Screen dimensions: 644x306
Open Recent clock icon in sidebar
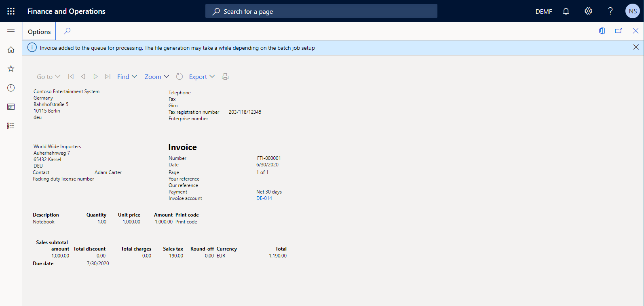click(11, 88)
